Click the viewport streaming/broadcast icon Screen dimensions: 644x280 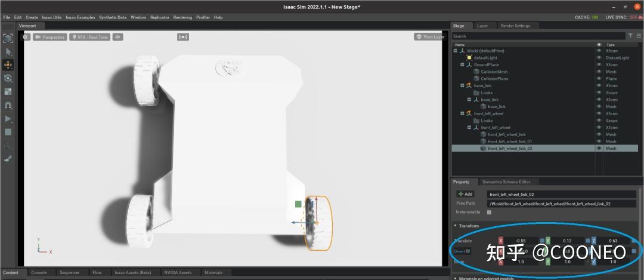[183, 37]
